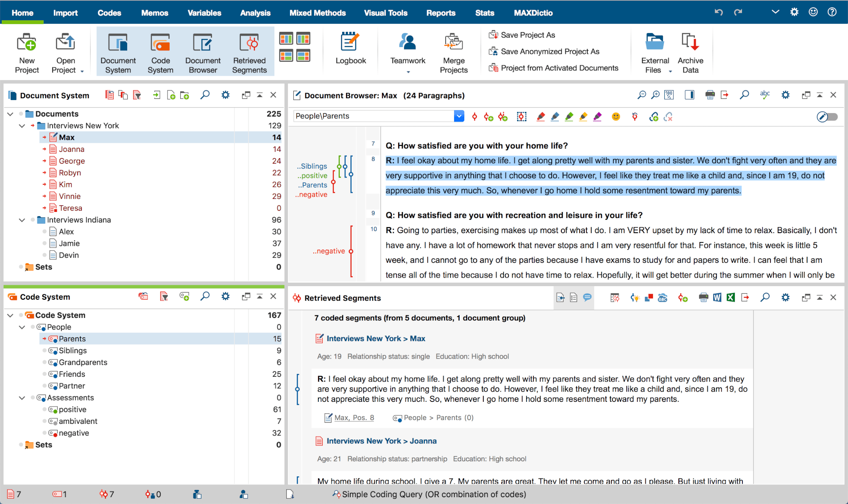848x504 pixels.
Task: Collapse Interviews New York group
Action: (x=22, y=126)
